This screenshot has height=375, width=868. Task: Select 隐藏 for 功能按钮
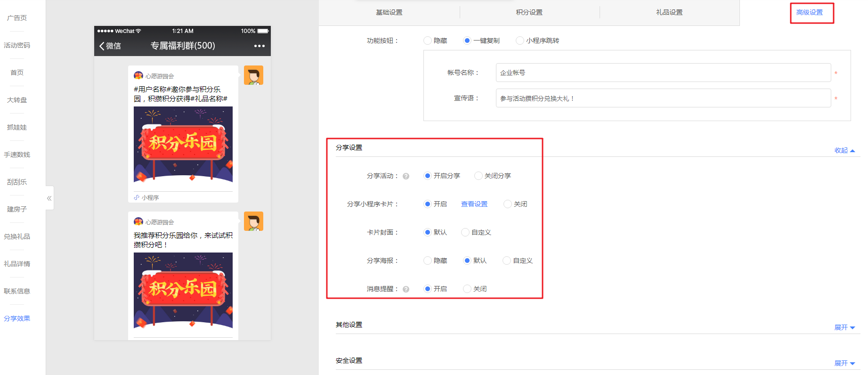428,41
